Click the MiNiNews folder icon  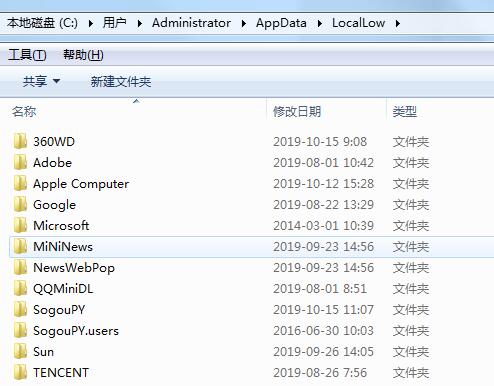20,246
